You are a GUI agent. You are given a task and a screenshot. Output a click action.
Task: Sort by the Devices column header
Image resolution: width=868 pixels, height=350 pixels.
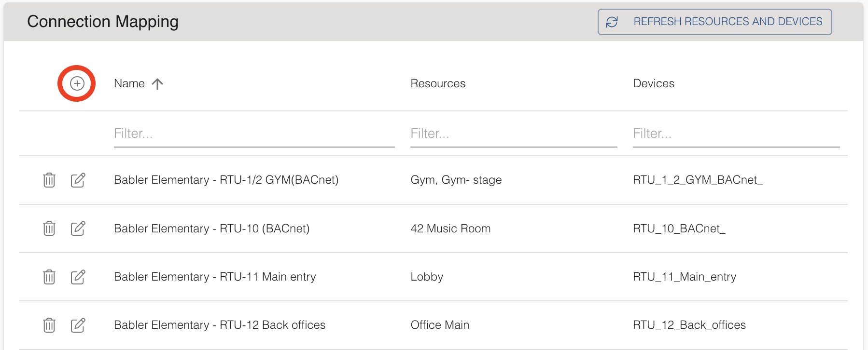654,83
